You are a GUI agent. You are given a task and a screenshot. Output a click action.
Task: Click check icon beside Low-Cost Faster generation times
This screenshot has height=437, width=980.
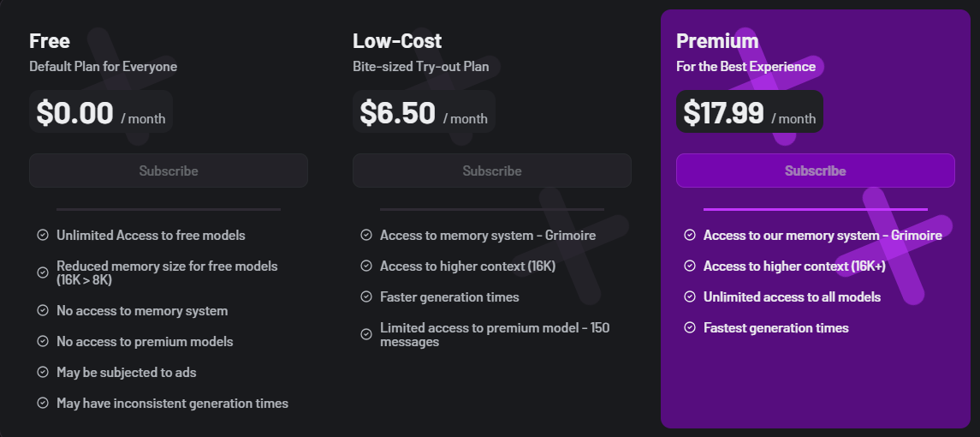(366, 296)
